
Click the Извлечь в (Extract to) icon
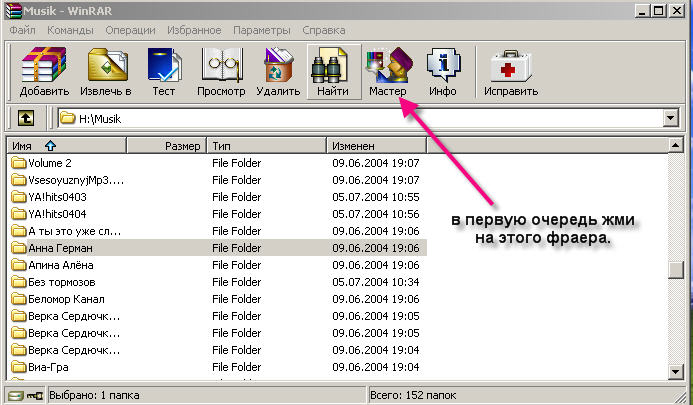point(107,66)
